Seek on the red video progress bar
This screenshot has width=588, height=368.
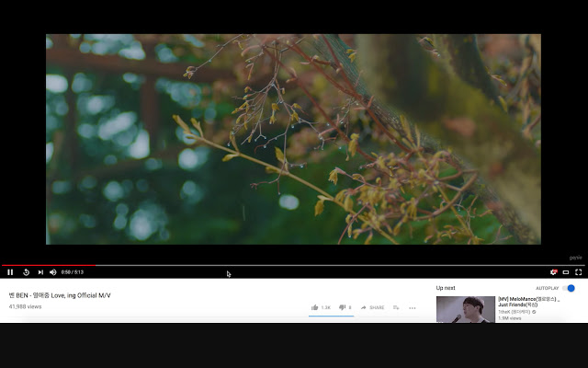pos(294,265)
